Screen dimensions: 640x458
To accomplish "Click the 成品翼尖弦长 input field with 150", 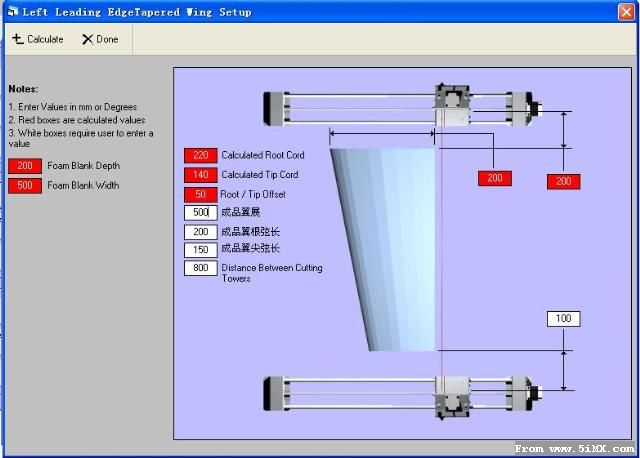I will (200, 250).
